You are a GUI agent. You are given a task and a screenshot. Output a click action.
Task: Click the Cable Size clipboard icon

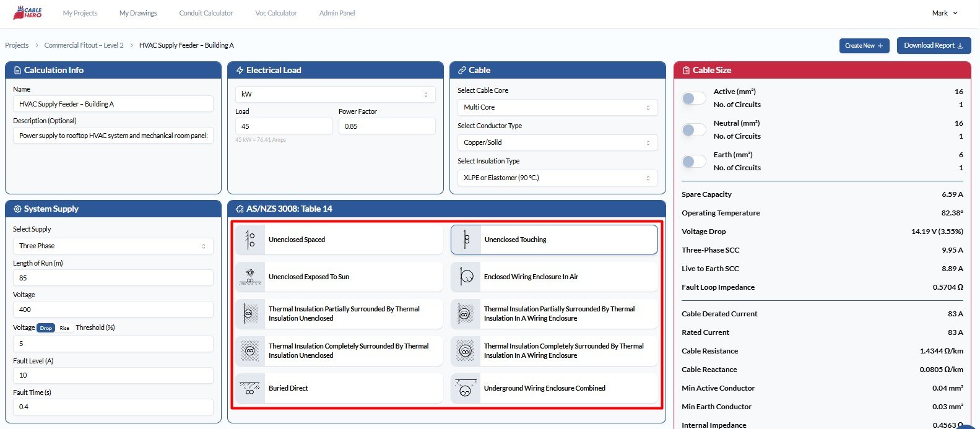tap(686, 71)
